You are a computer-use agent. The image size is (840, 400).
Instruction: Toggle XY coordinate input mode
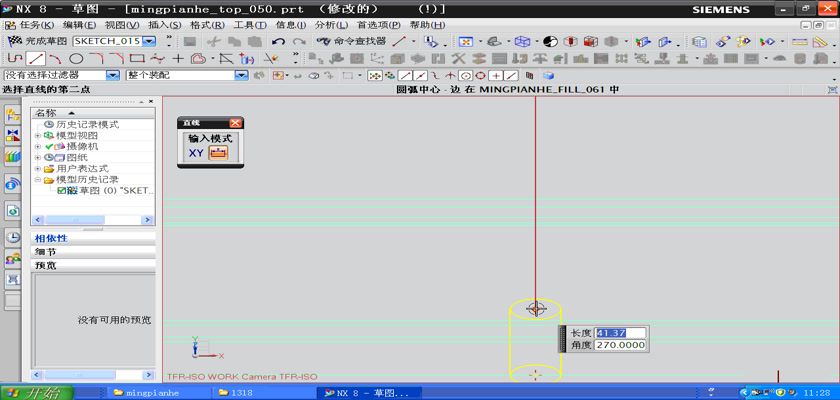196,153
